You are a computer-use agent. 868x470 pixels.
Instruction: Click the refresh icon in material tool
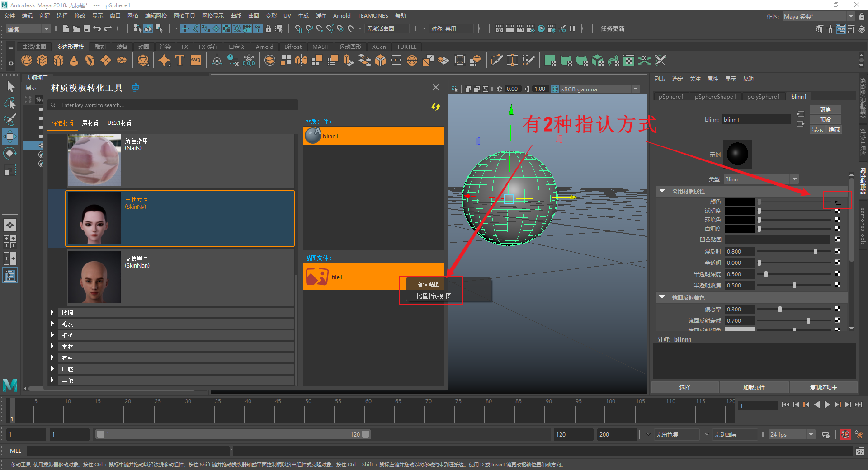tap(435, 107)
